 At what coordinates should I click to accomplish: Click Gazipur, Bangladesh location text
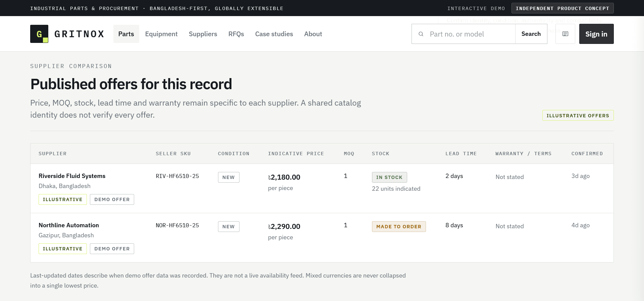click(66, 235)
